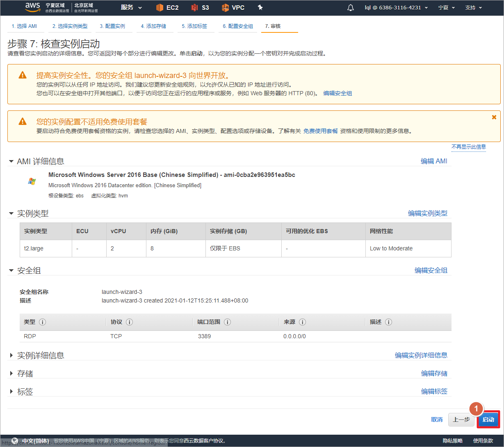Click the Windows AMI logo icon
This screenshot has height=447, width=504.
click(32, 181)
